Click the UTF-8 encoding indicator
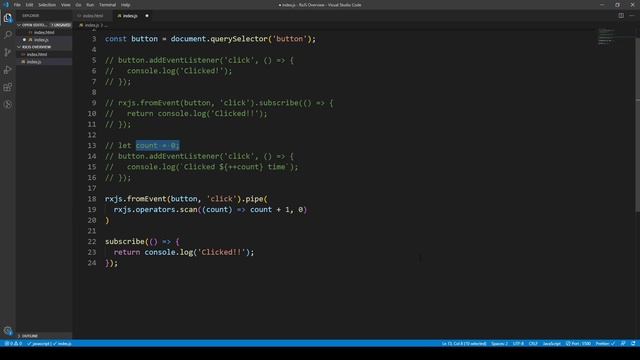 click(518, 344)
